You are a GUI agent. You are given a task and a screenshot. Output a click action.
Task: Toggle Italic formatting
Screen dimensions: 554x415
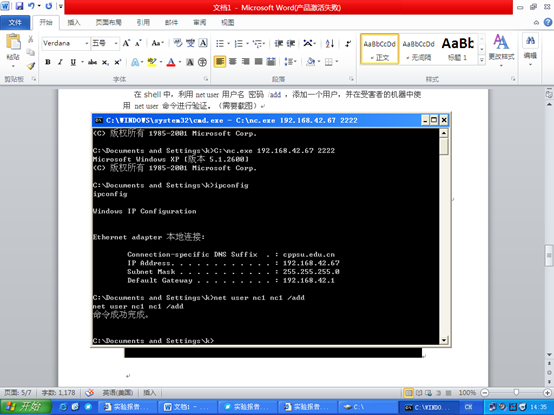click(60, 62)
